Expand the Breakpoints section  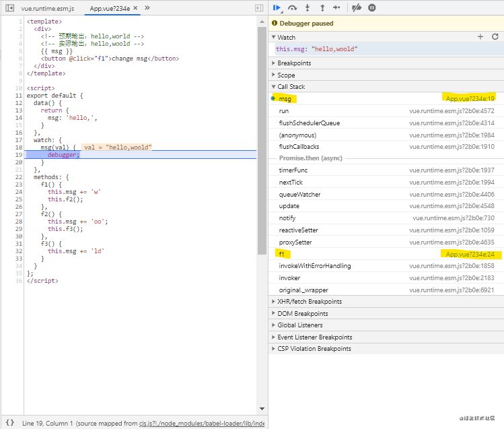(x=294, y=63)
